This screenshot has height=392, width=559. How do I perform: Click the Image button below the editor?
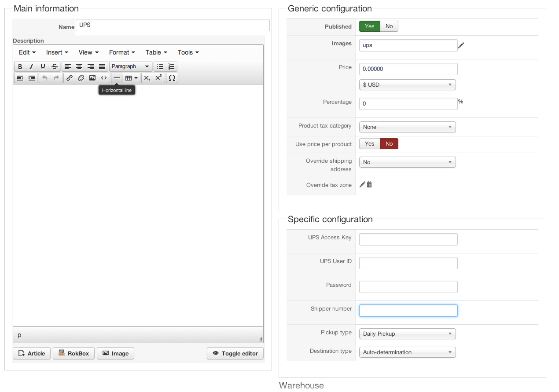(x=115, y=353)
